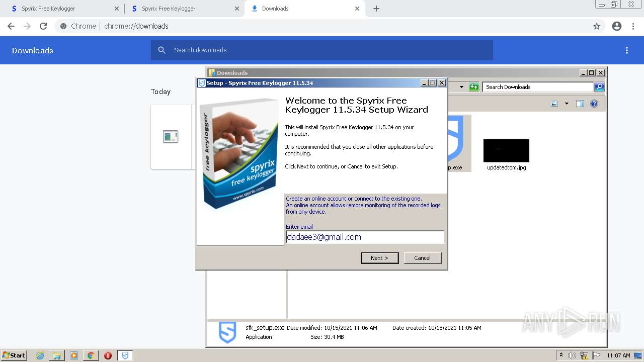
Task: Change the view with Explorer's view icon
Action: tap(554, 104)
